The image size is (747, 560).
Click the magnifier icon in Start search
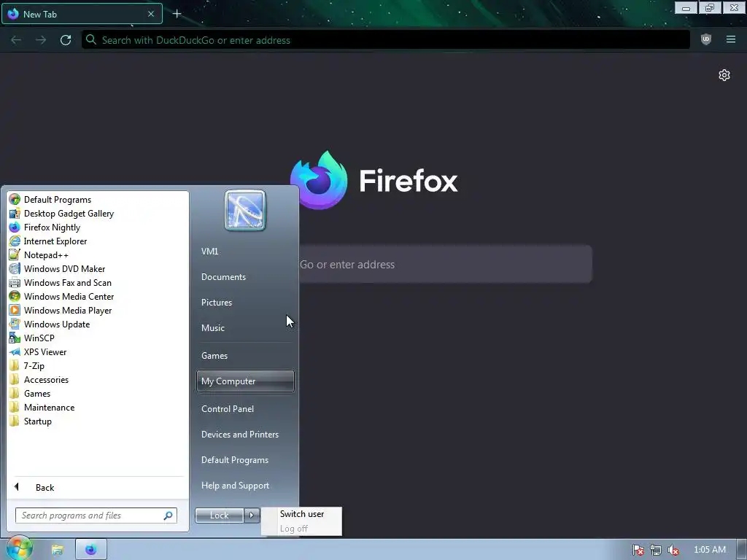[169, 516]
